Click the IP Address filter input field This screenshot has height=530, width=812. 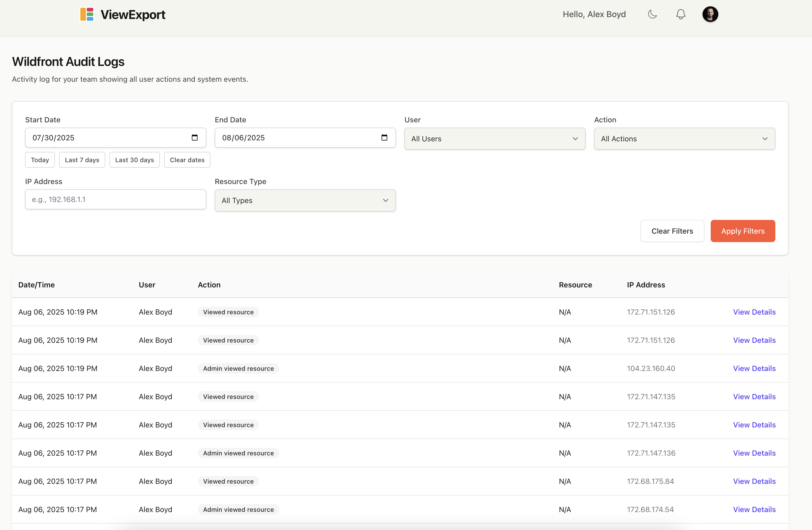pyautogui.click(x=115, y=200)
